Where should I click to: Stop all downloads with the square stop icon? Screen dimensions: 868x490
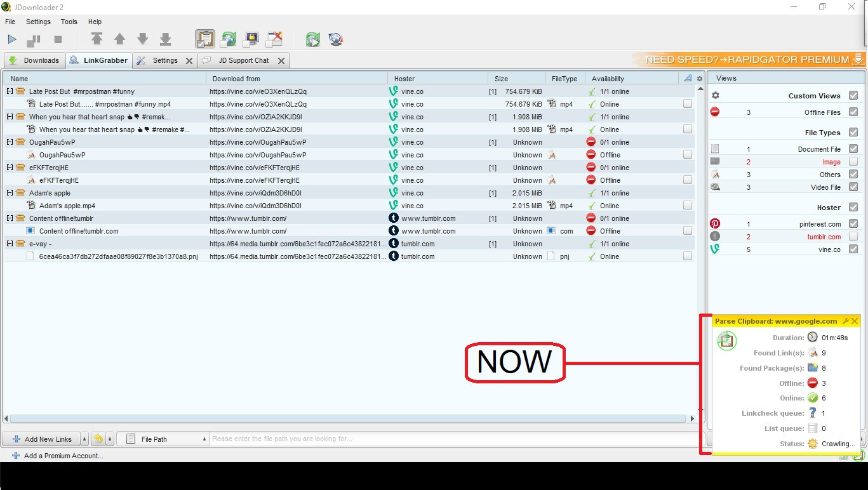coord(58,39)
